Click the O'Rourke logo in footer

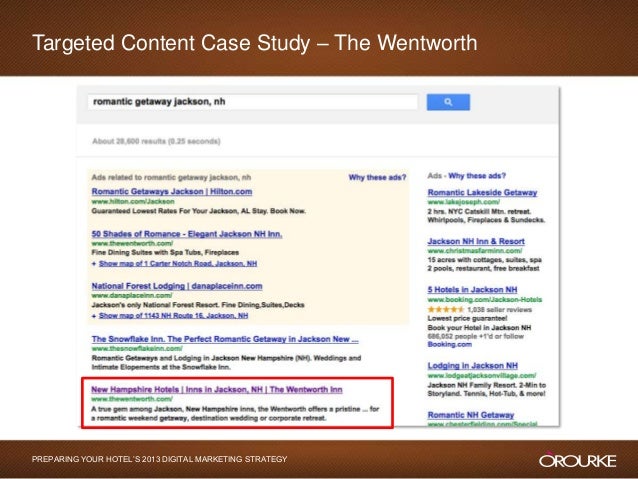point(577,460)
